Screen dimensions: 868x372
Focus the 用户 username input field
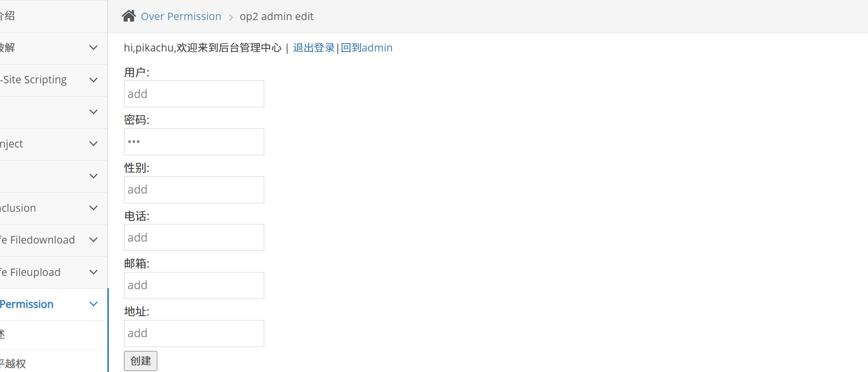tap(194, 94)
